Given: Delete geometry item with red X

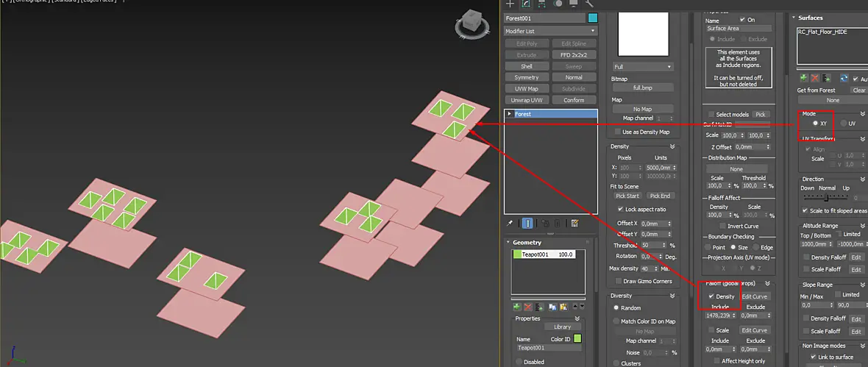Looking at the screenshot, I should pos(528,307).
